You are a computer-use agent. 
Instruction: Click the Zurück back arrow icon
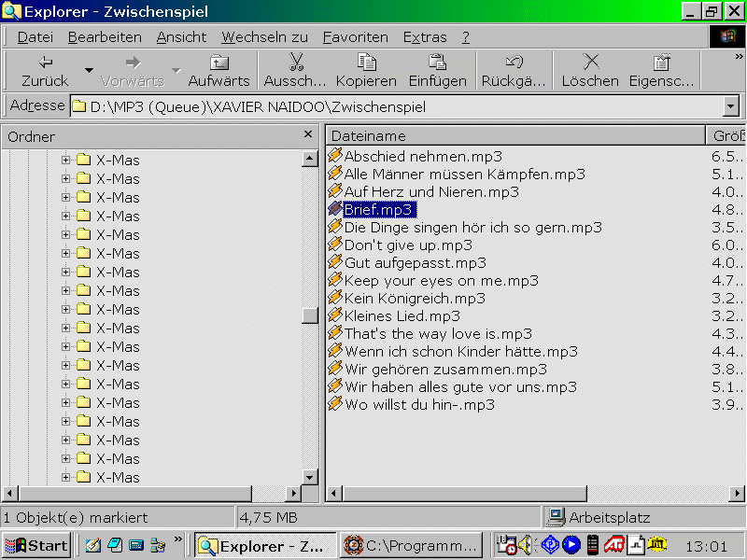click(45, 63)
